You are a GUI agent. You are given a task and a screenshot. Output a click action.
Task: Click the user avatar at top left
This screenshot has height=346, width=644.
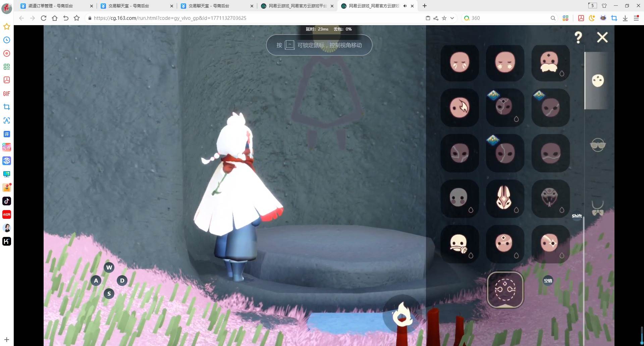tap(7, 8)
